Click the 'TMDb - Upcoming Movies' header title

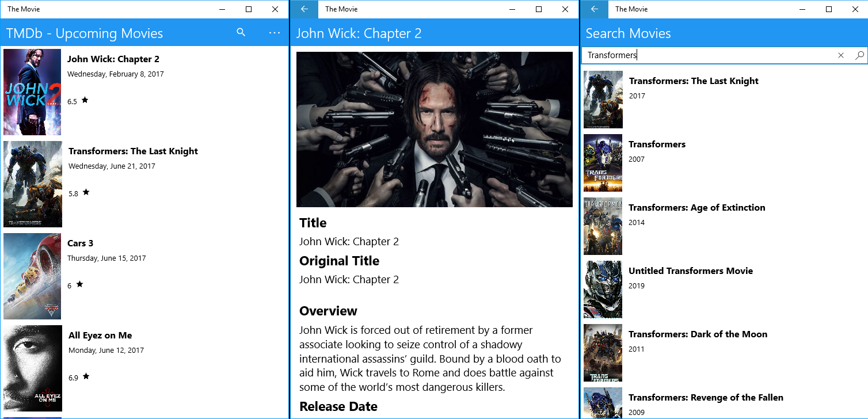pos(85,33)
